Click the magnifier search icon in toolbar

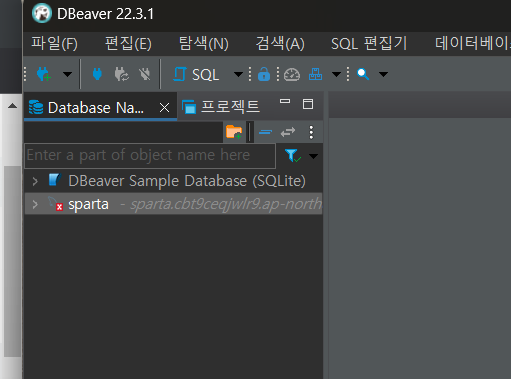pyautogui.click(x=363, y=74)
